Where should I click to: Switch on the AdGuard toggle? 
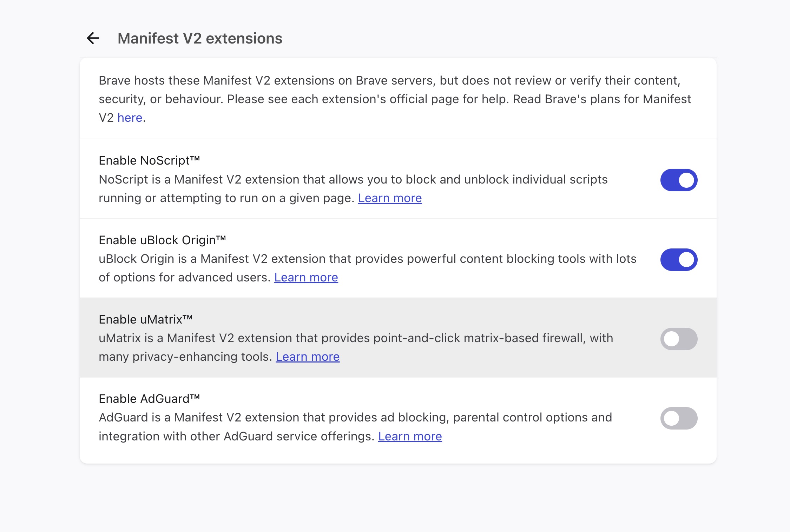coord(679,418)
